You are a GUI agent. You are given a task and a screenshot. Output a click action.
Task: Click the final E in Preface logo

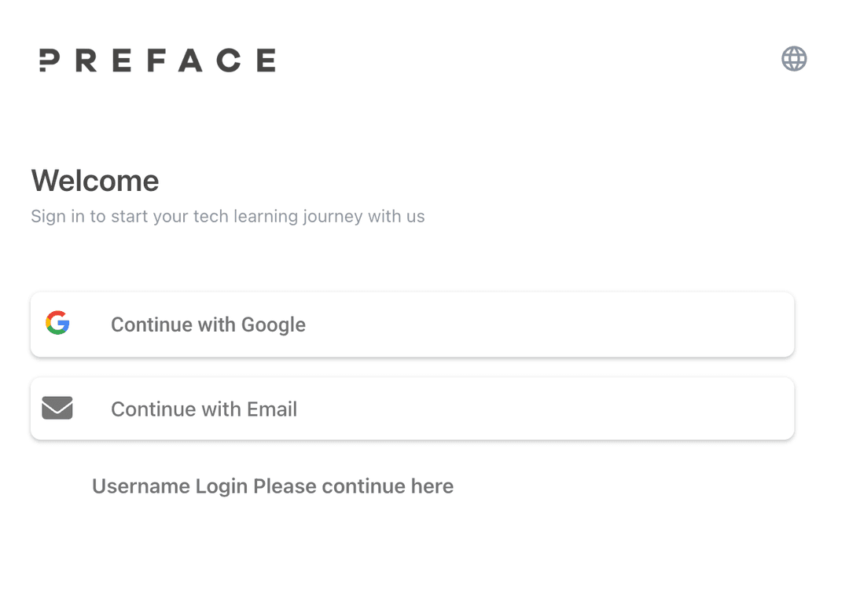click(x=266, y=60)
